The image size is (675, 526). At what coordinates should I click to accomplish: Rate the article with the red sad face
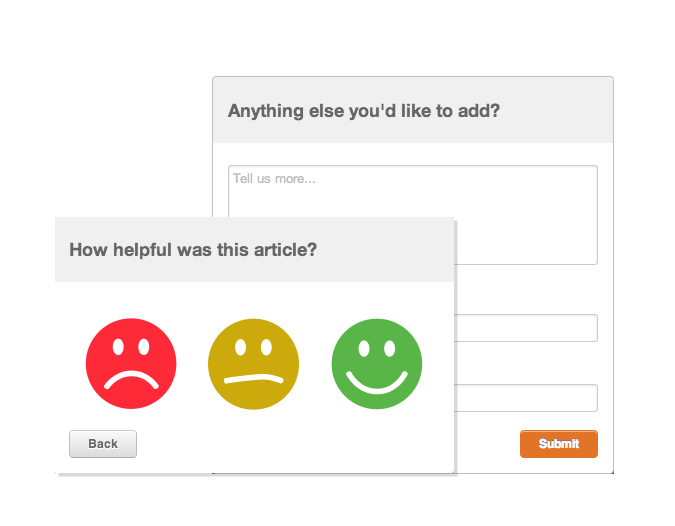click(x=131, y=363)
